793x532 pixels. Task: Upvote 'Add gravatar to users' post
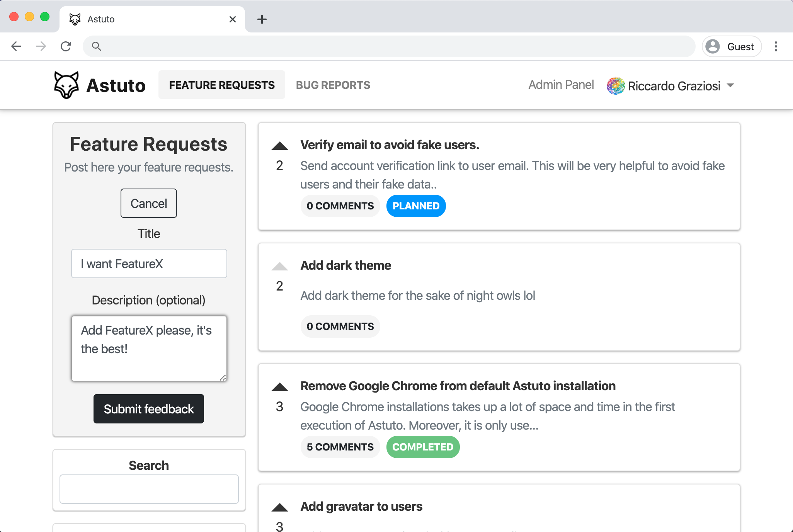coord(279,508)
